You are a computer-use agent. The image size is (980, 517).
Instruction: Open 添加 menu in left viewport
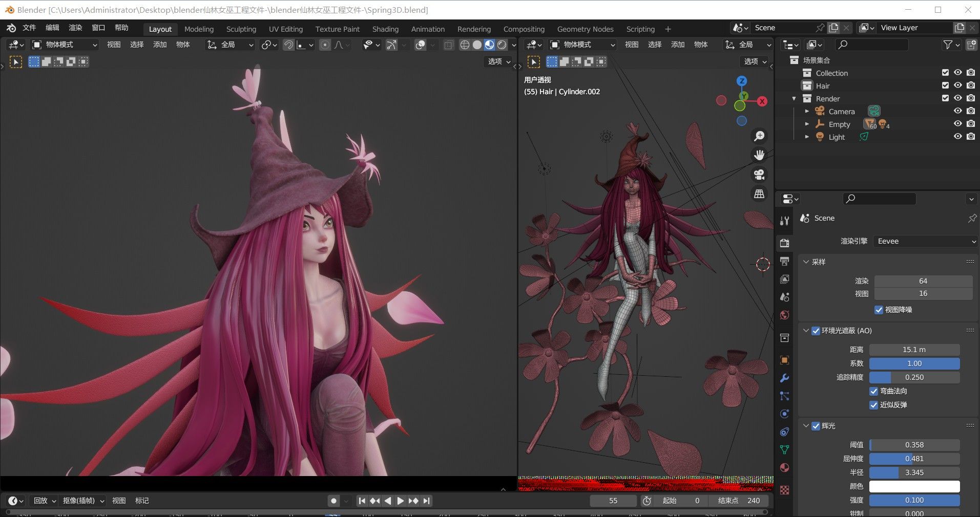pyautogui.click(x=160, y=45)
